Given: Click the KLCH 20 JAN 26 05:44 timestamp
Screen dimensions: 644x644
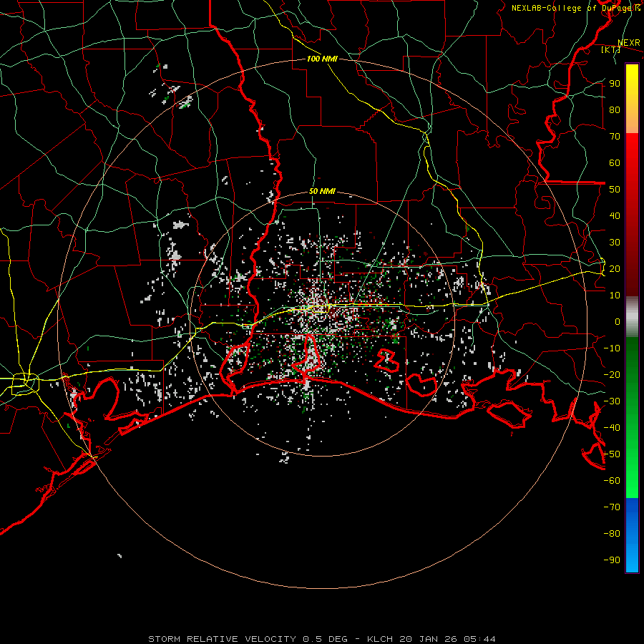Looking at the screenshot, I should (x=431, y=639).
